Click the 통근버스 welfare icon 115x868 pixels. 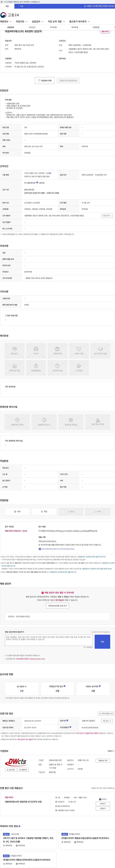click(14, 351)
